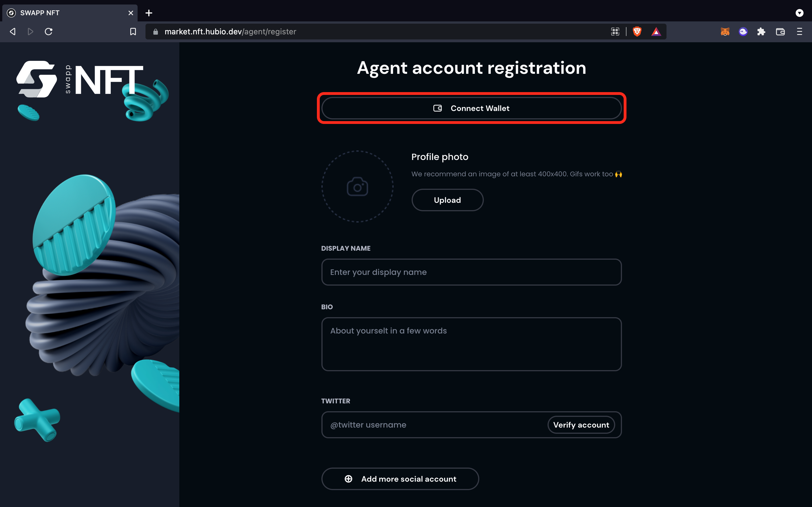This screenshot has height=507, width=812.
Task: Open a new tab with the plus button
Action: point(149,13)
